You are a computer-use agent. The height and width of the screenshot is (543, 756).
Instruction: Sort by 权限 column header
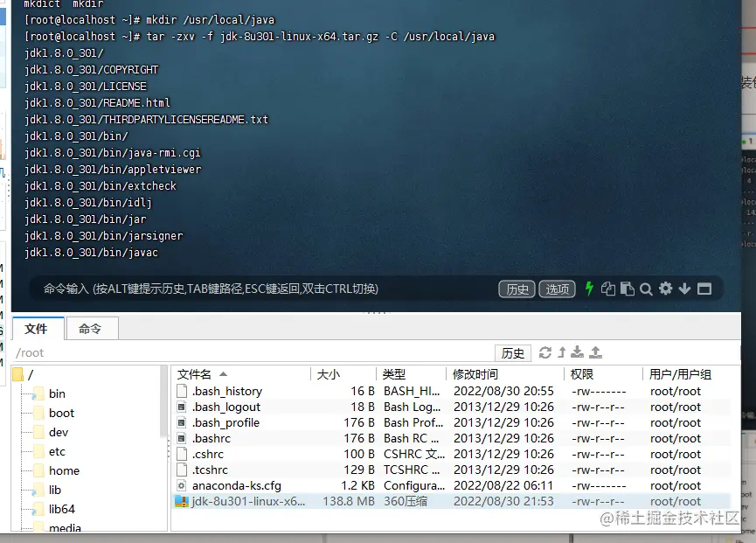[x=603, y=374]
